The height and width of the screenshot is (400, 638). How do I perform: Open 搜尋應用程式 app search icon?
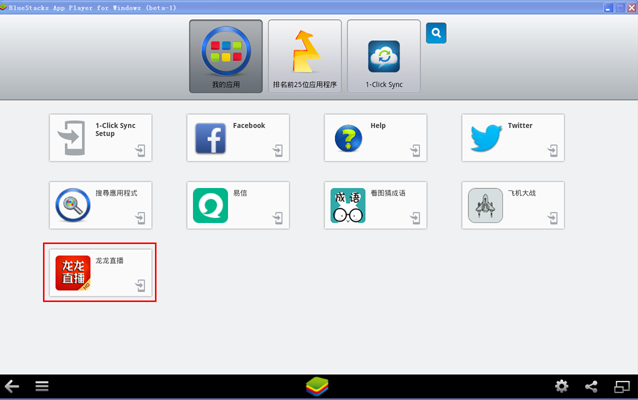(73, 205)
